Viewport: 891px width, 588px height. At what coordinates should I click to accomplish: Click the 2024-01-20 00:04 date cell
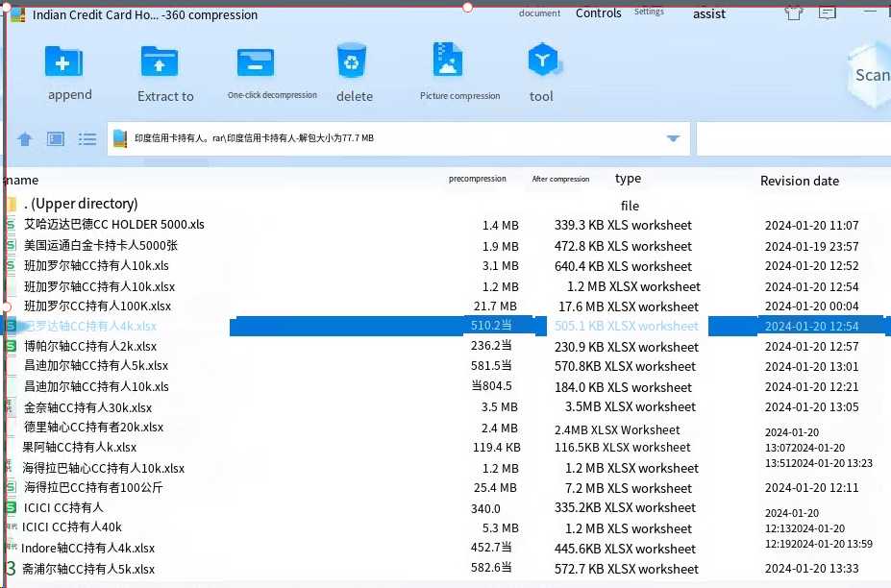coord(811,306)
